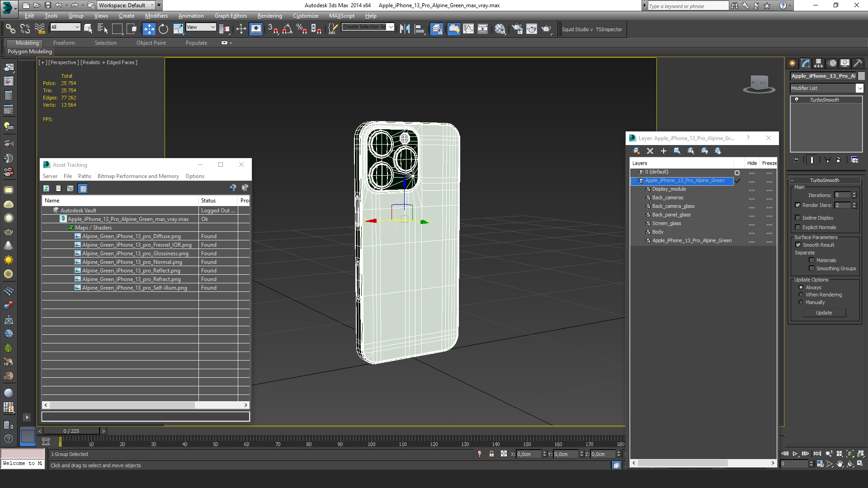Screen dimensions: 868x488
Task: Collapse the Apple_iPhone_13_Pro_Alpine_Green layer tree
Action: pos(634,181)
